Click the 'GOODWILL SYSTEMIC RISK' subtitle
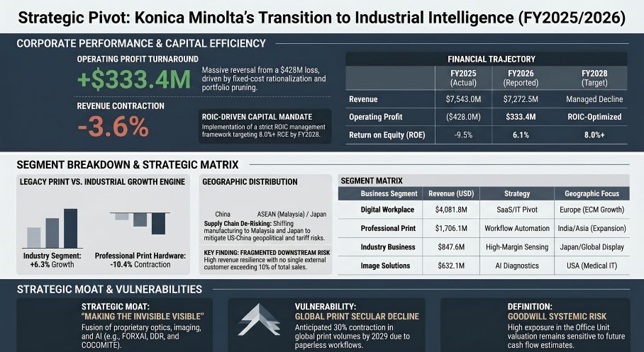Screen dimensions: 644x352 [x=557, y=317]
